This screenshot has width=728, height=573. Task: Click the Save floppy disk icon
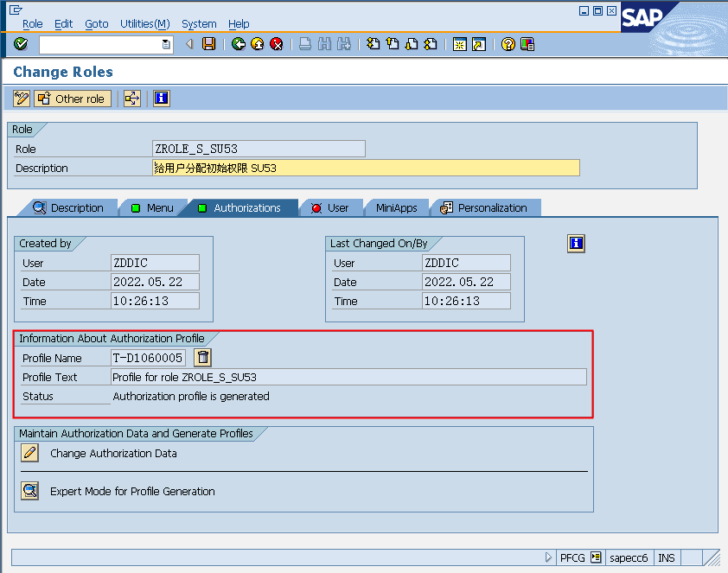tap(209, 44)
